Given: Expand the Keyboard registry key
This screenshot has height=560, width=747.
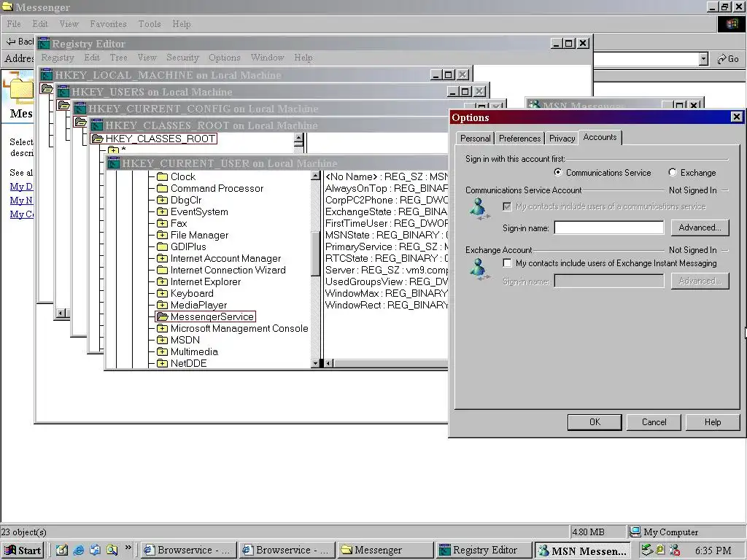Looking at the screenshot, I should (162, 293).
